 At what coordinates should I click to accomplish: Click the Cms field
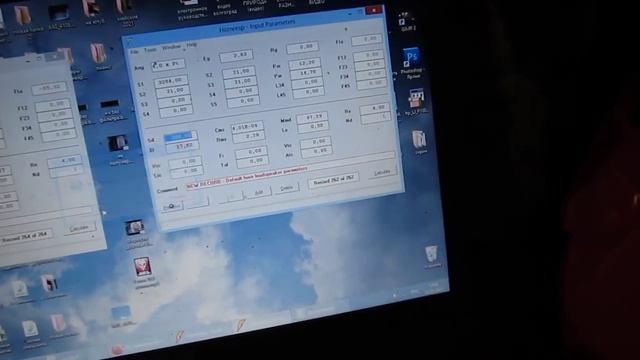point(247,128)
